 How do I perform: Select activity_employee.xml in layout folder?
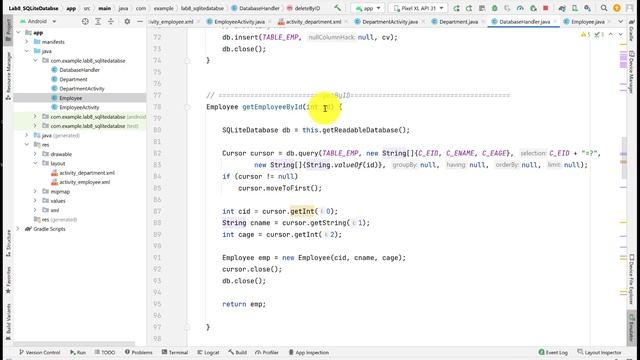[84, 182]
